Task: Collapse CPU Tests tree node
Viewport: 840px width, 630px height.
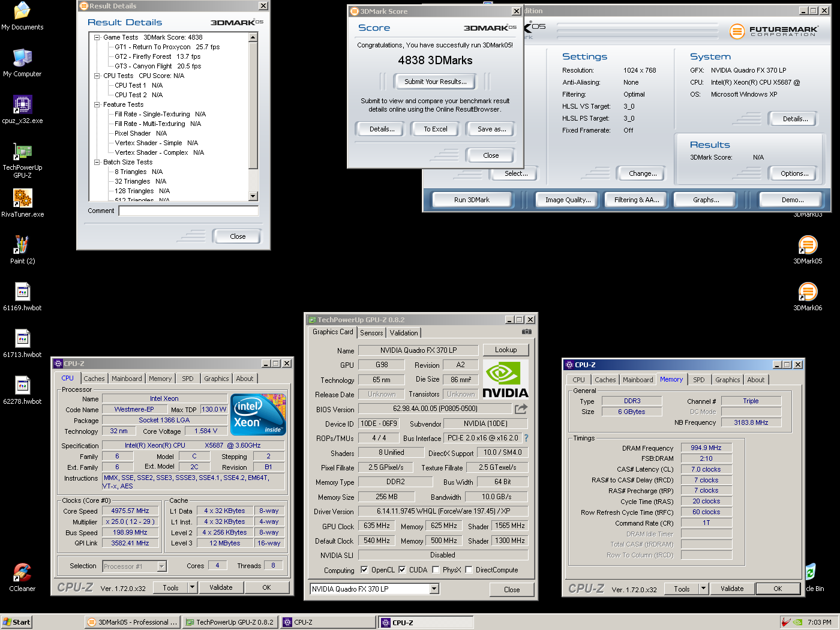Action: point(97,76)
